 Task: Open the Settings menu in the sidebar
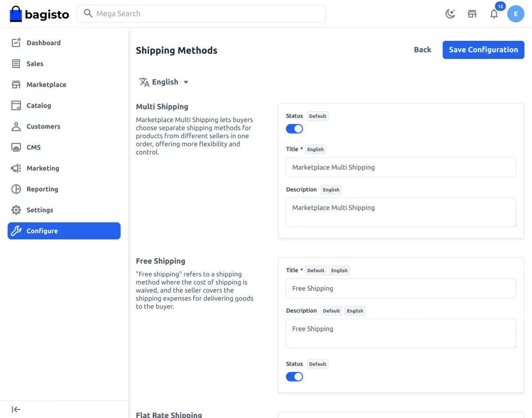coord(39,210)
